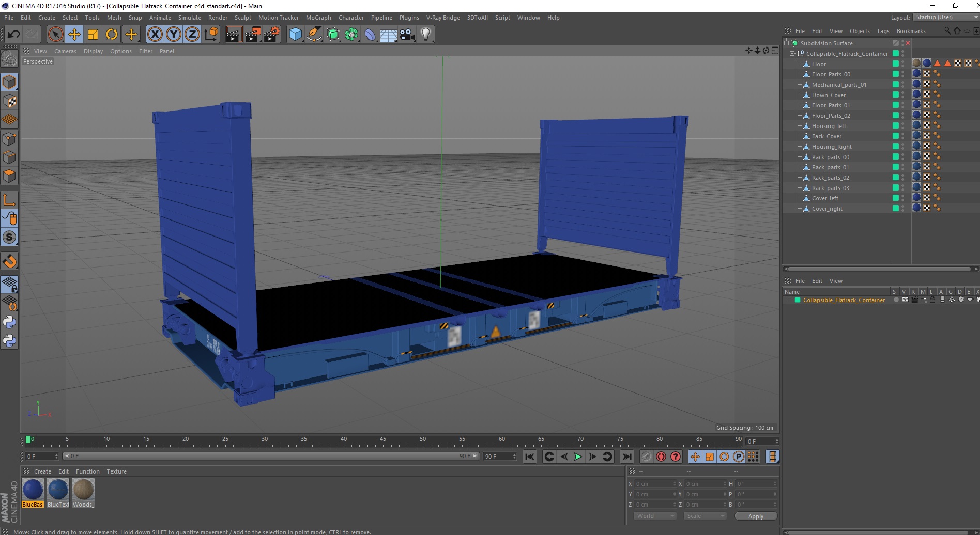
Task: Open the Layout dropdown Startup (User)
Action: (x=946, y=17)
